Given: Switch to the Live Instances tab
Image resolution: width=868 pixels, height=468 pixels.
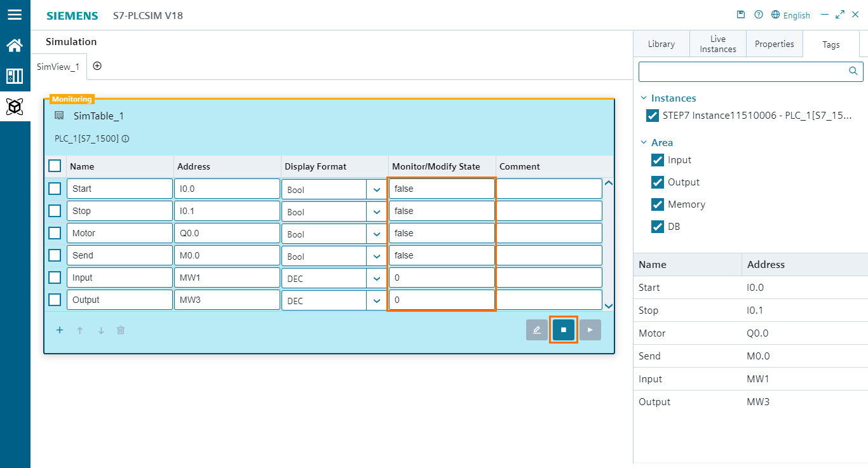Looking at the screenshot, I should pos(717,43).
